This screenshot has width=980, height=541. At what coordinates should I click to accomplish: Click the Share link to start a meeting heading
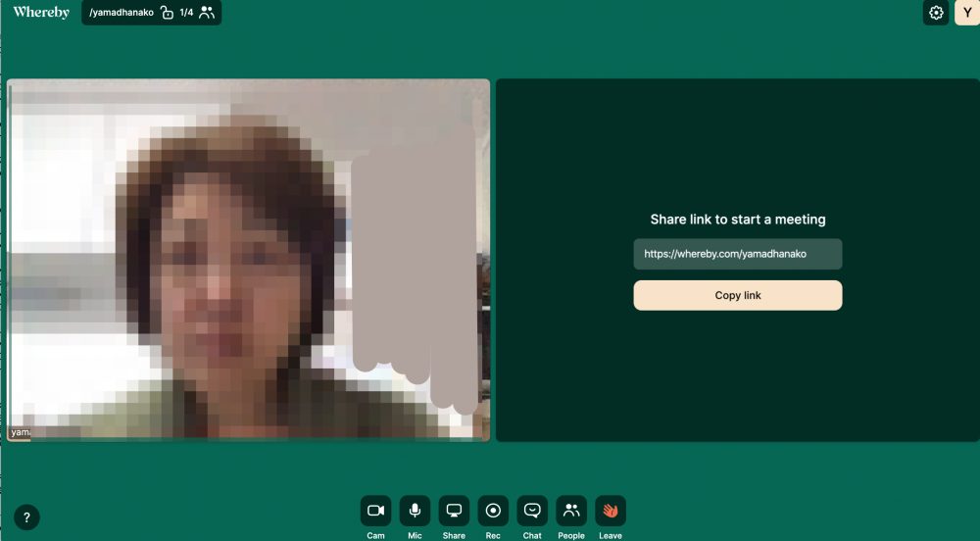pyautogui.click(x=737, y=220)
